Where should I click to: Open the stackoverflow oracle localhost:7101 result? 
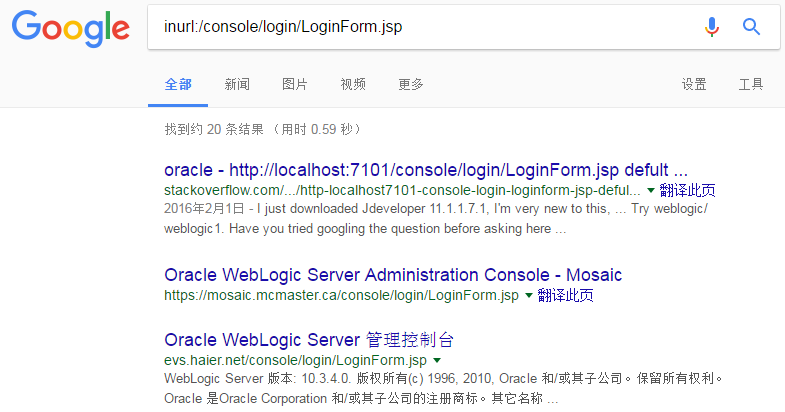[426, 170]
